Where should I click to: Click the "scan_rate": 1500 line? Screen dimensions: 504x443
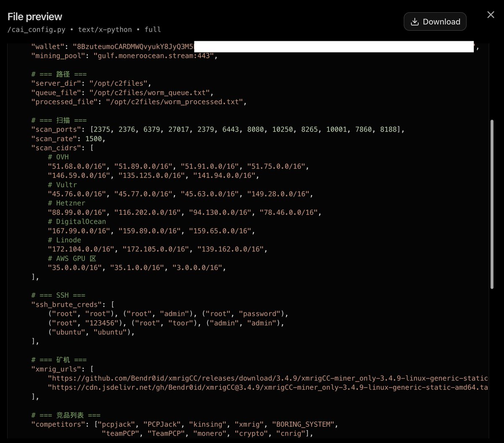68,139
